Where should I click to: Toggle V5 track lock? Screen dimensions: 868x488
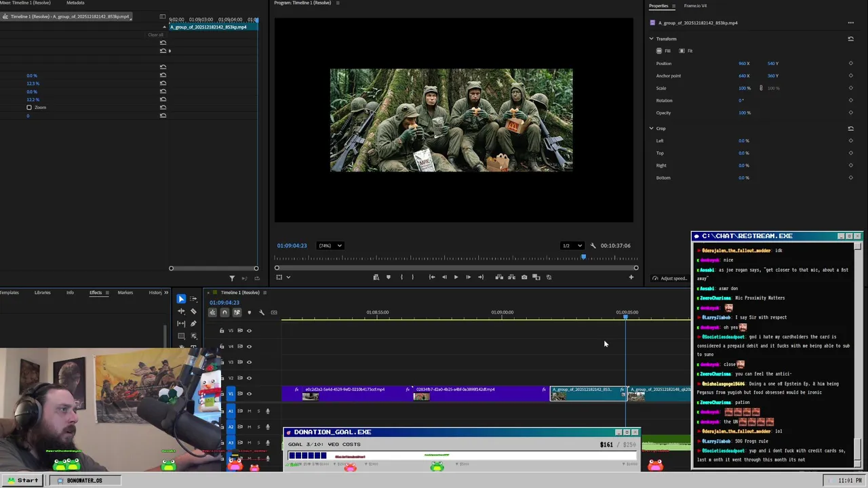(x=222, y=331)
